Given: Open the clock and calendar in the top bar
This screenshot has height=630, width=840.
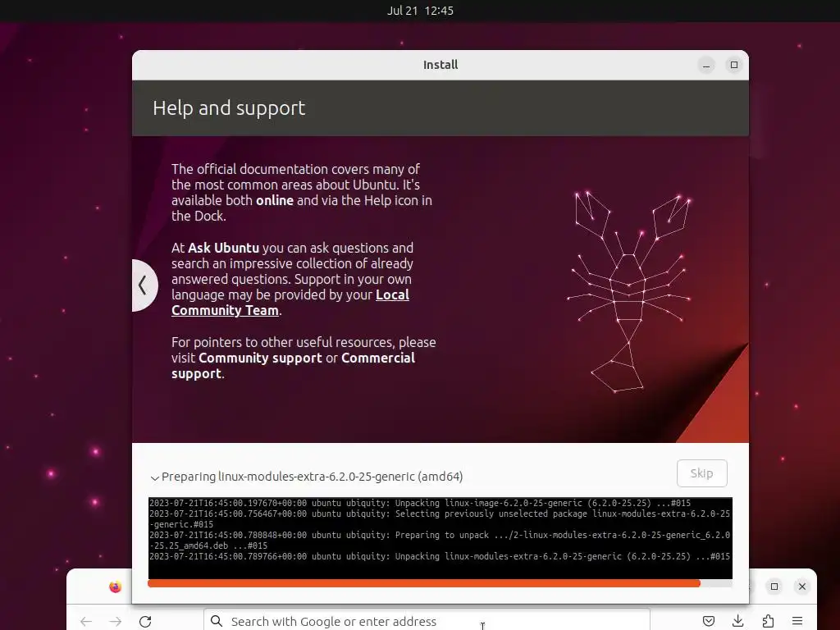Looking at the screenshot, I should (420, 11).
